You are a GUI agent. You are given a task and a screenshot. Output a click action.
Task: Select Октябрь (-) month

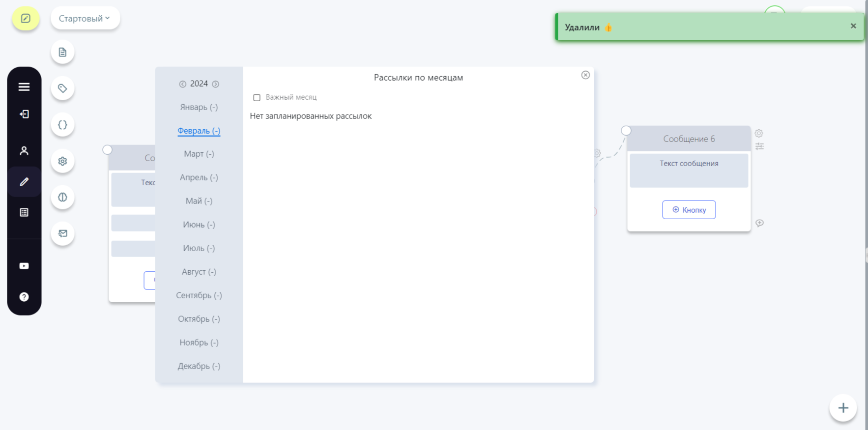[199, 319]
